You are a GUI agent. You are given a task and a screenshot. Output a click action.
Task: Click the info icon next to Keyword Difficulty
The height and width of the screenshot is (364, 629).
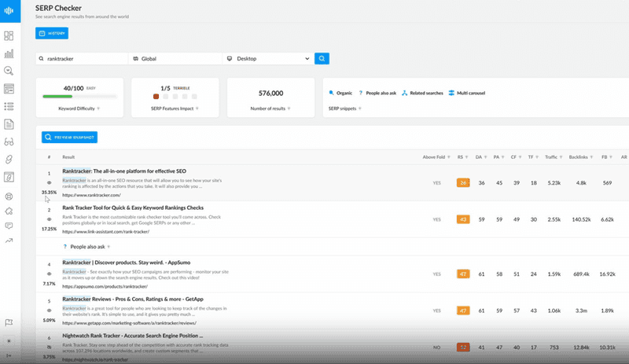pyautogui.click(x=98, y=108)
